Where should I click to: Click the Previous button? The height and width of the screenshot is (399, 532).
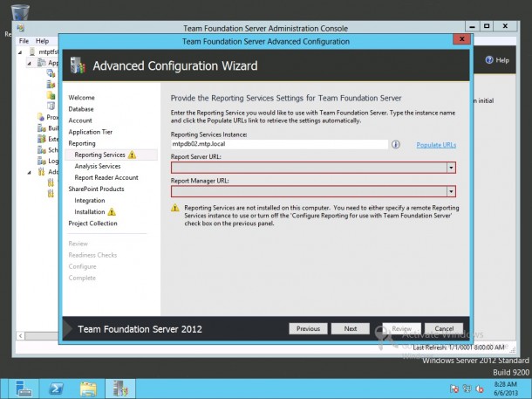click(308, 328)
